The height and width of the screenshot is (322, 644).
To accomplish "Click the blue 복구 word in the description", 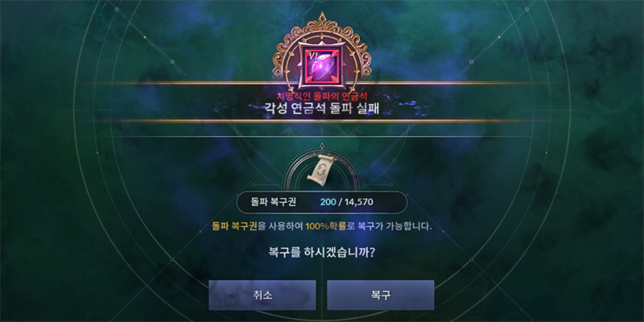I will pos(366,226).
